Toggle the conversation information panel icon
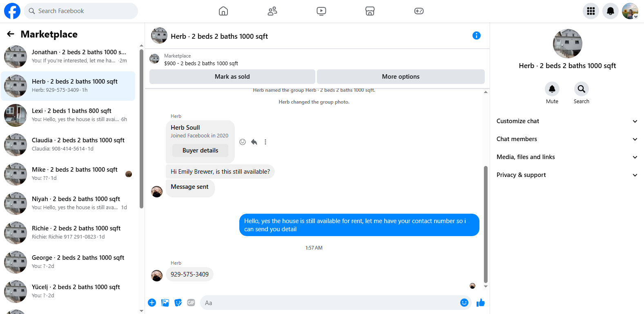This screenshot has width=644, height=314. coord(477,35)
